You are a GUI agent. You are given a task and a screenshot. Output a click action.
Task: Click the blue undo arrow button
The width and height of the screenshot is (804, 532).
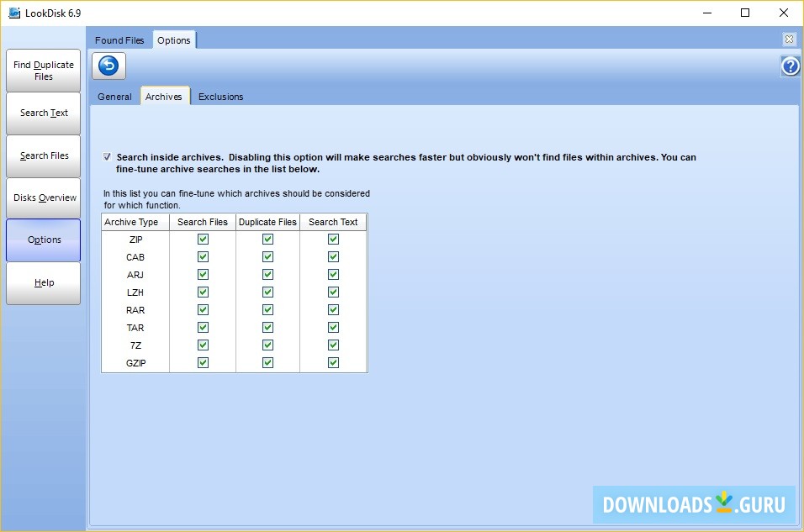(x=108, y=66)
